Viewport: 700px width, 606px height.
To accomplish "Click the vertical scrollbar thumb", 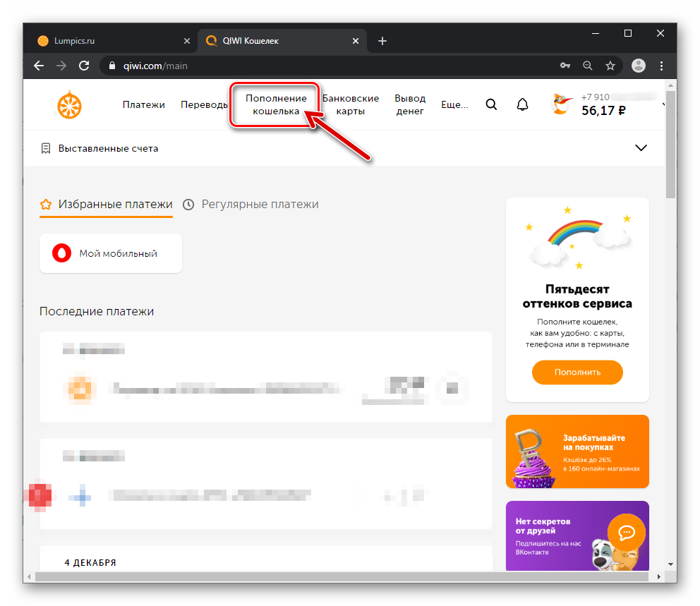I will [x=670, y=144].
